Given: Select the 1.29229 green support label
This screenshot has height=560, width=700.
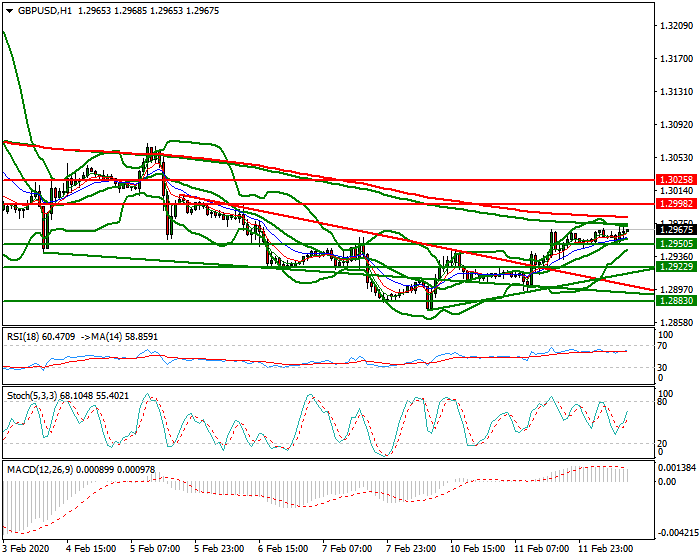Looking at the screenshot, I should [676, 267].
